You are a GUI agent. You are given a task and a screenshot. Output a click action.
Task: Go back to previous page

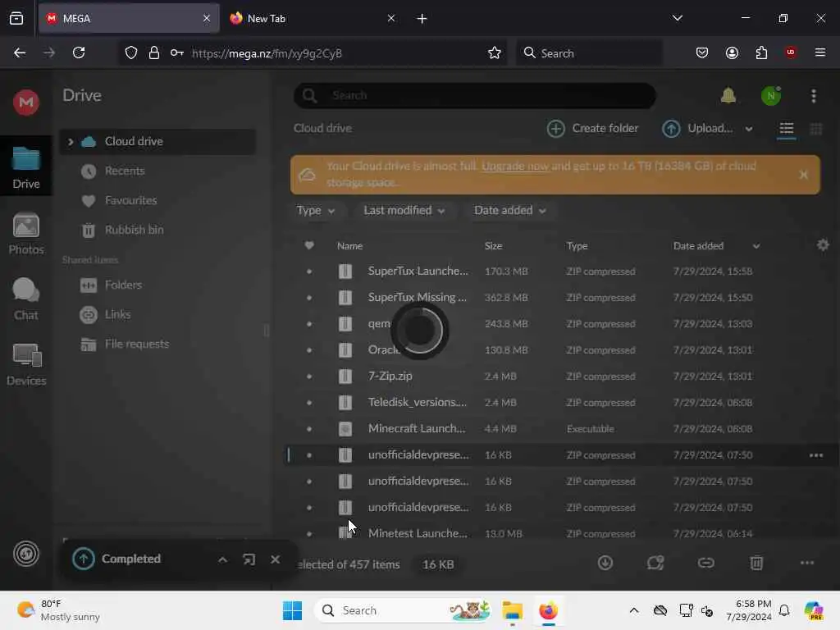20,52
